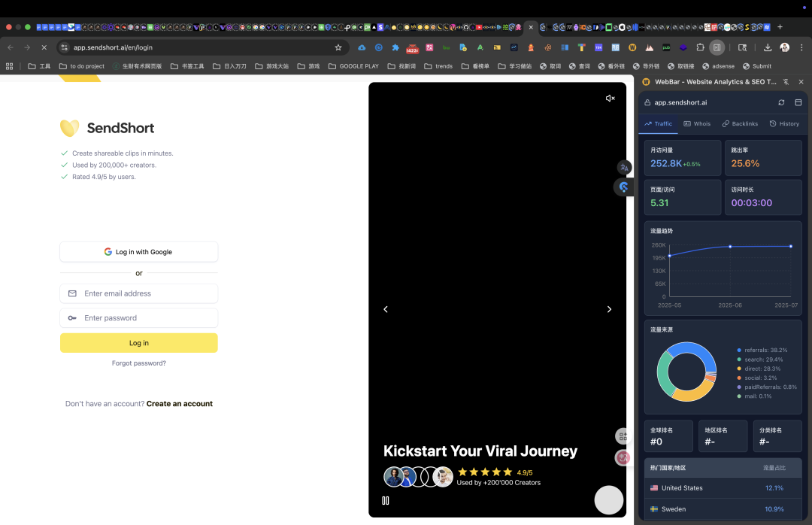Switch to the Traffic tab
The width and height of the screenshot is (812, 525).
pos(658,124)
